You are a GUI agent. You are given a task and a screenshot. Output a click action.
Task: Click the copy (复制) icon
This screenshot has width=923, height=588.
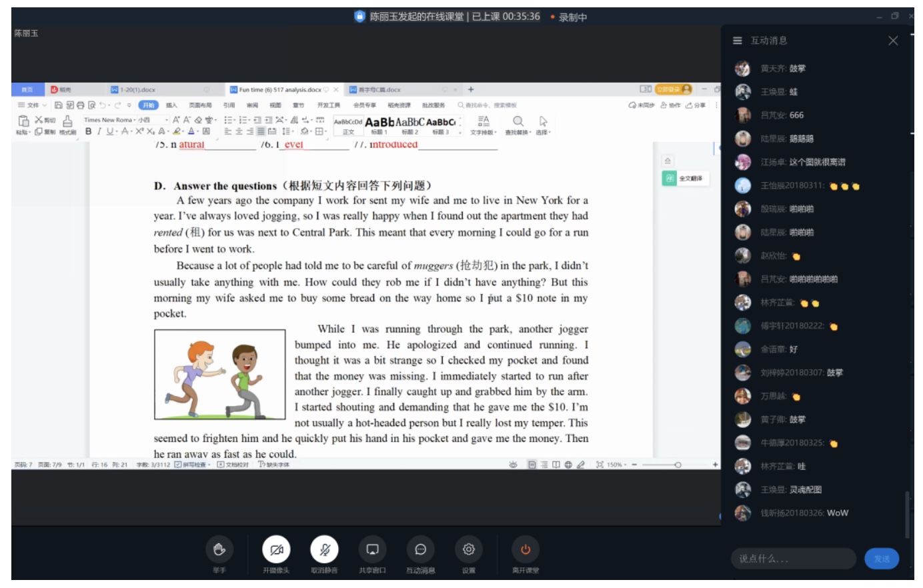(x=39, y=131)
